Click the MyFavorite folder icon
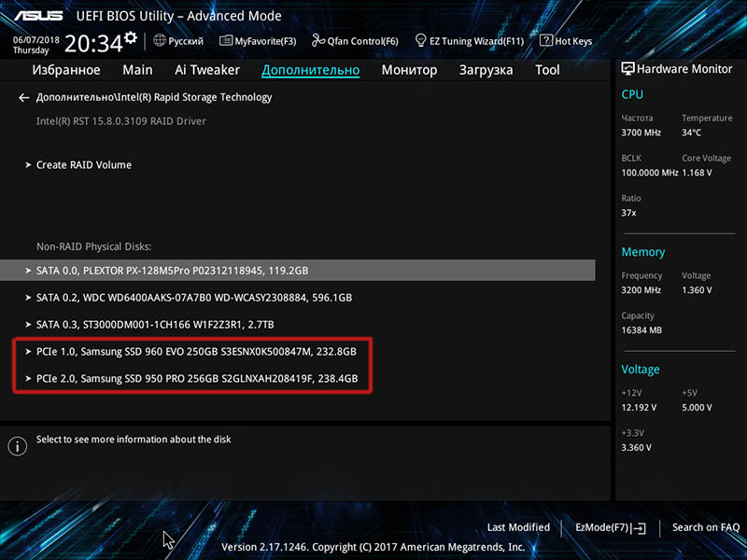The image size is (747, 560). [226, 40]
